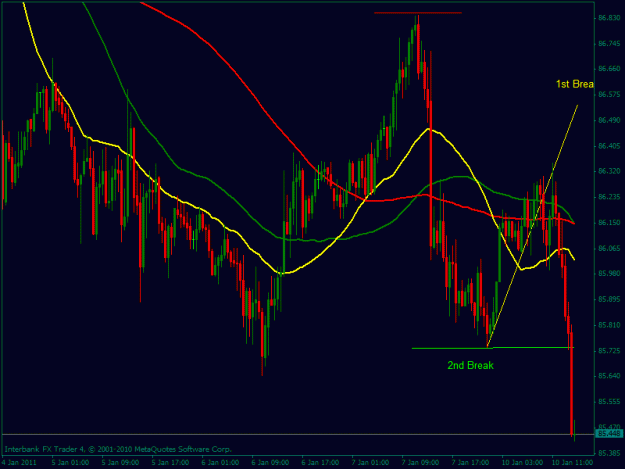This screenshot has width=625, height=469.
Task: Click price scale value 86.065
Action: [609, 248]
